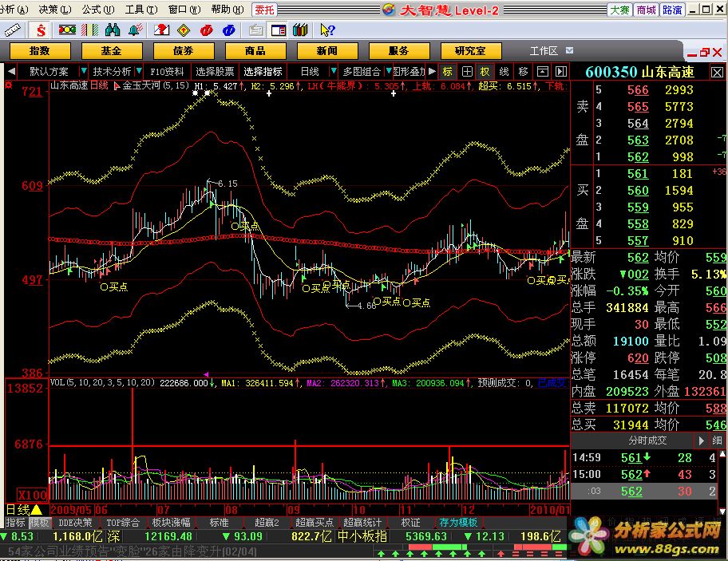
Task: Open the binoculars search tool
Action: point(113,30)
